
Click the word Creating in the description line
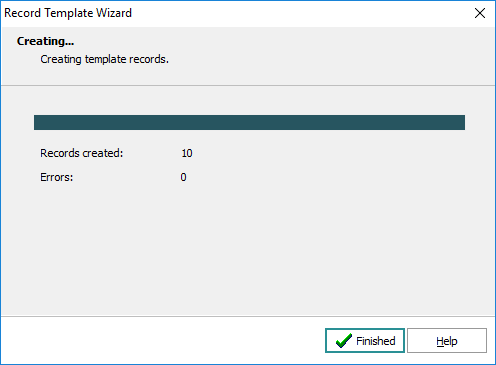[x=61, y=59]
